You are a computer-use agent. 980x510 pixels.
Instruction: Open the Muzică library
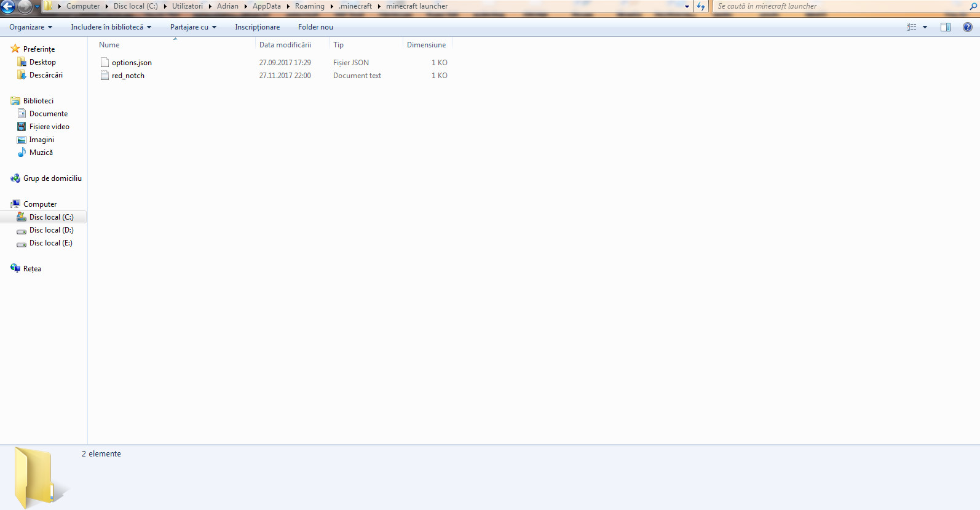41,153
